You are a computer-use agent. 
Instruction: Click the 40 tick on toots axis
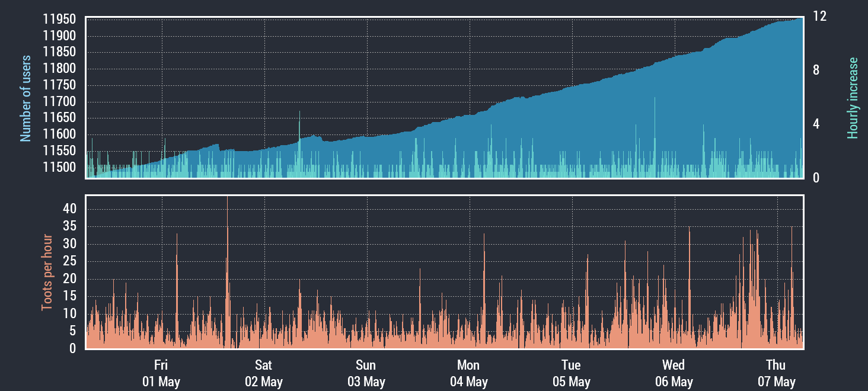tap(69, 209)
